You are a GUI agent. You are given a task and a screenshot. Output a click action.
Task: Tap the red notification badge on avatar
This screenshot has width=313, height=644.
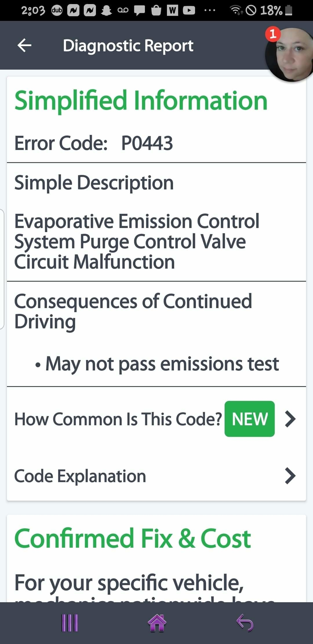coord(273,34)
